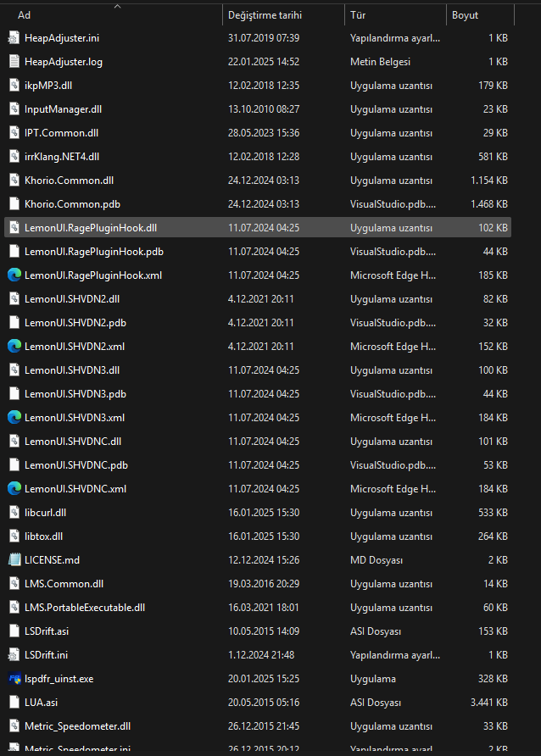Click the LMS.Common.dll file icon
The height and width of the screenshot is (756, 541).
[14, 584]
